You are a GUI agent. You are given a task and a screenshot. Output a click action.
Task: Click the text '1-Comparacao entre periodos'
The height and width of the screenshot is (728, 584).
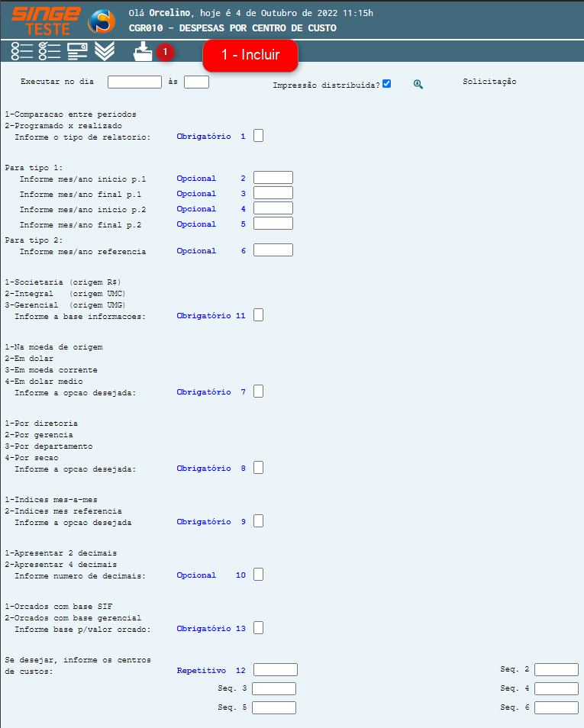[x=71, y=114]
